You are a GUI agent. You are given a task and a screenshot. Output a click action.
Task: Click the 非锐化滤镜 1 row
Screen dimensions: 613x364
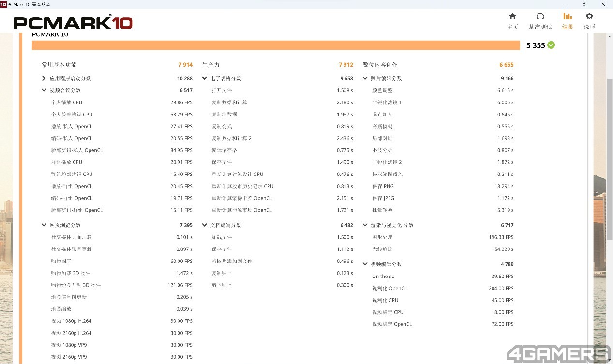pyautogui.click(x=443, y=102)
